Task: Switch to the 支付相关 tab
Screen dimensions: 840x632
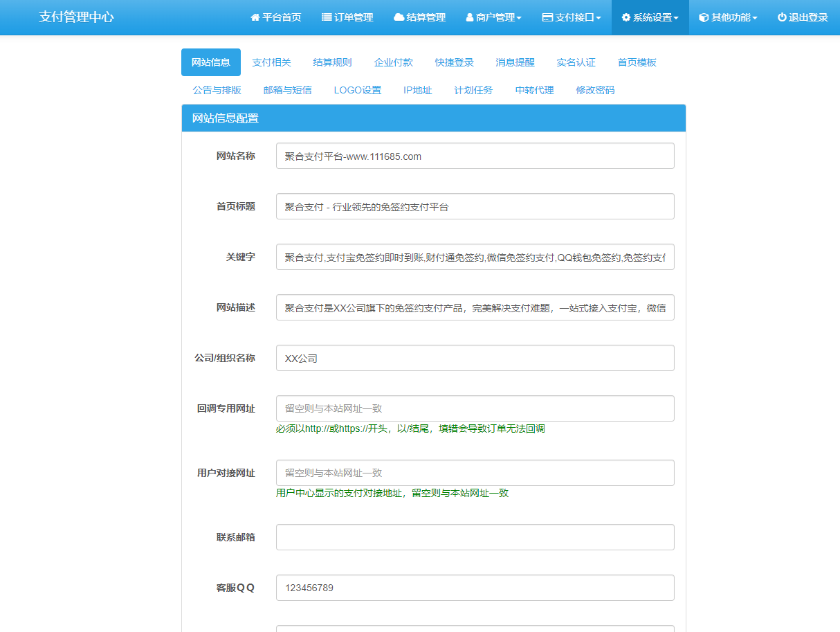Action: [272, 62]
